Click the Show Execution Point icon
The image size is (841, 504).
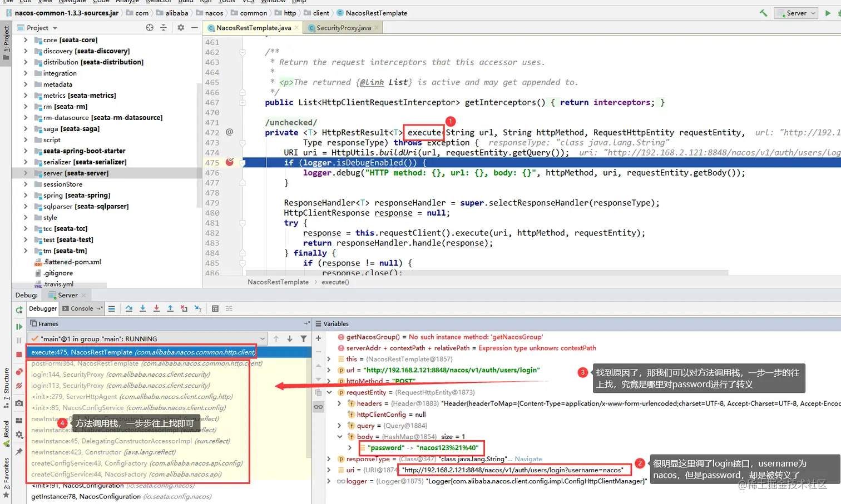tap(112, 308)
